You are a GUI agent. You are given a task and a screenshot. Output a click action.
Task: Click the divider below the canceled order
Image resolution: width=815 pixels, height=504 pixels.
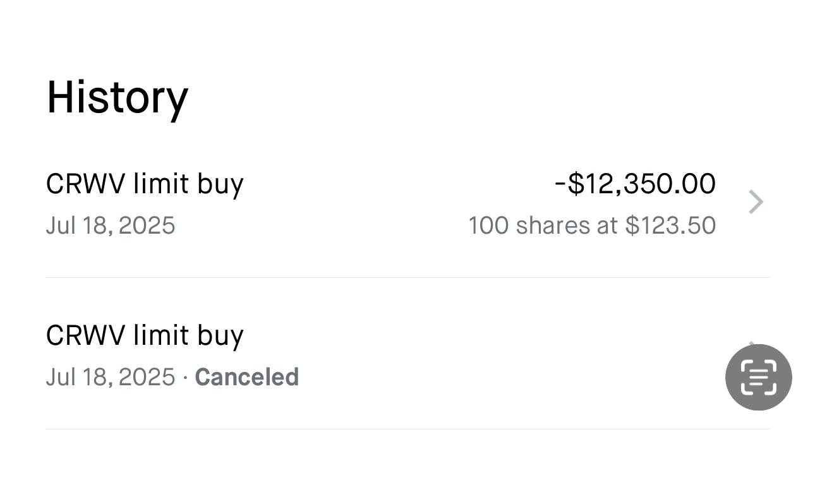pos(407,429)
